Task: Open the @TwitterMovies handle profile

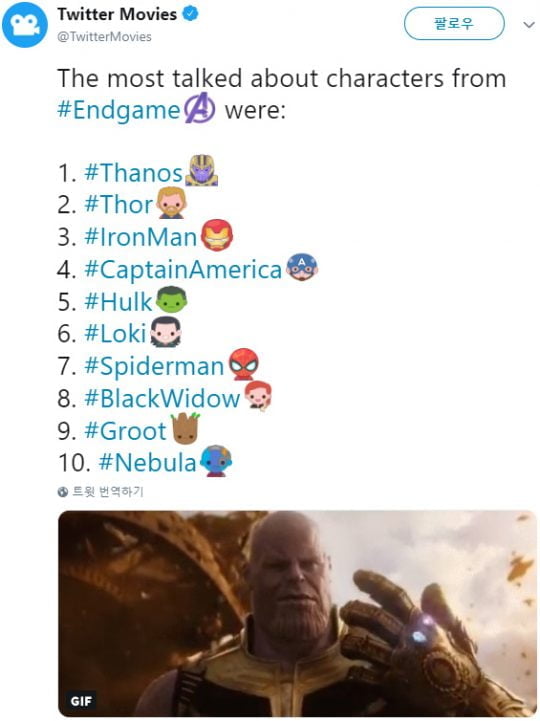Action: click(104, 37)
